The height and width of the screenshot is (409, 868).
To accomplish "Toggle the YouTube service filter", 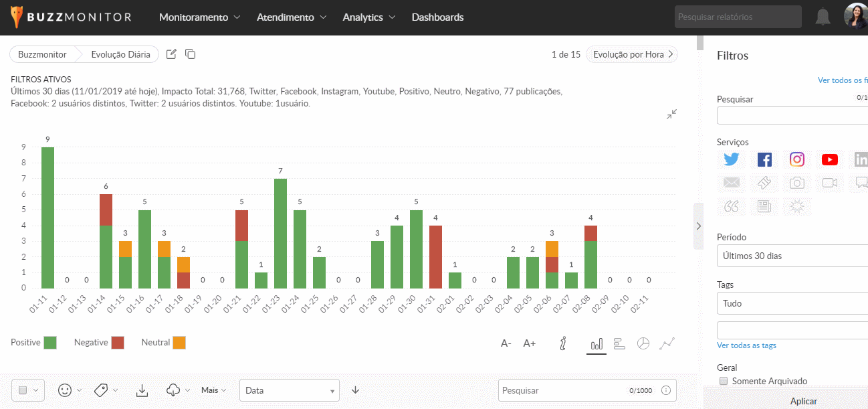I will pos(829,159).
